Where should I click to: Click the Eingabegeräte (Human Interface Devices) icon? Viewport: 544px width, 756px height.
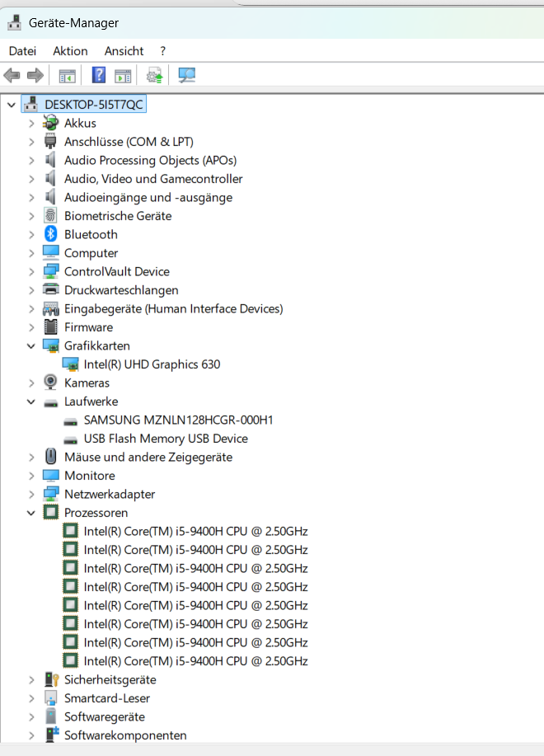click(50, 308)
